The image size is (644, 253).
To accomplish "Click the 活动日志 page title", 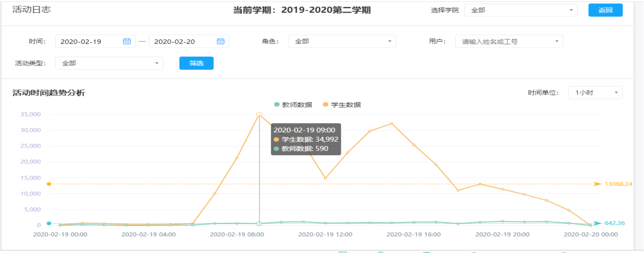I will (31, 10).
